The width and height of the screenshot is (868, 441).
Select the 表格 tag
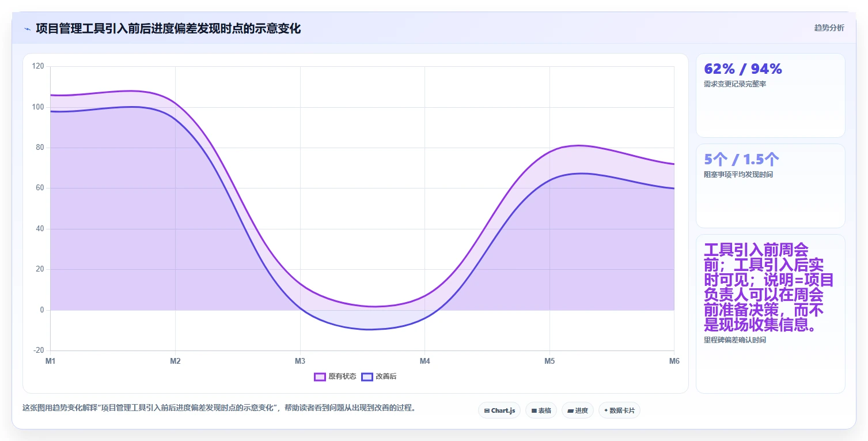pyautogui.click(x=541, y=410)
